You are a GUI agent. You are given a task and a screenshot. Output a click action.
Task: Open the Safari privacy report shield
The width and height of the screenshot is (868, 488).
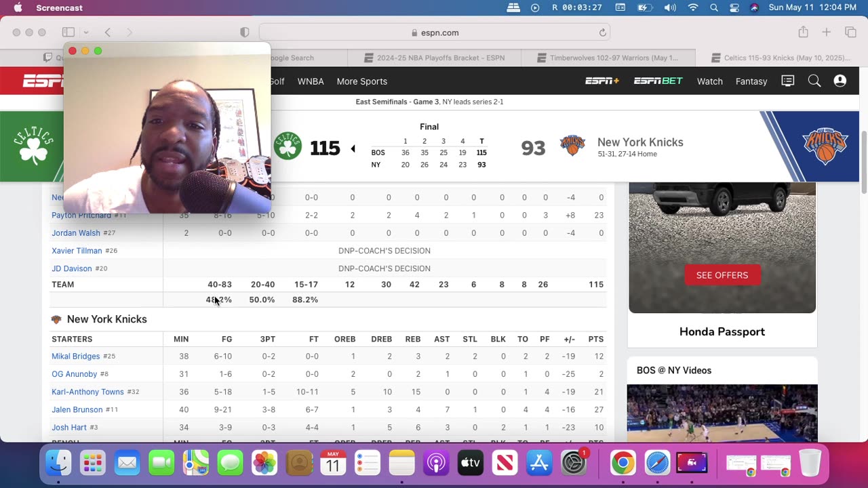[245, 32]
